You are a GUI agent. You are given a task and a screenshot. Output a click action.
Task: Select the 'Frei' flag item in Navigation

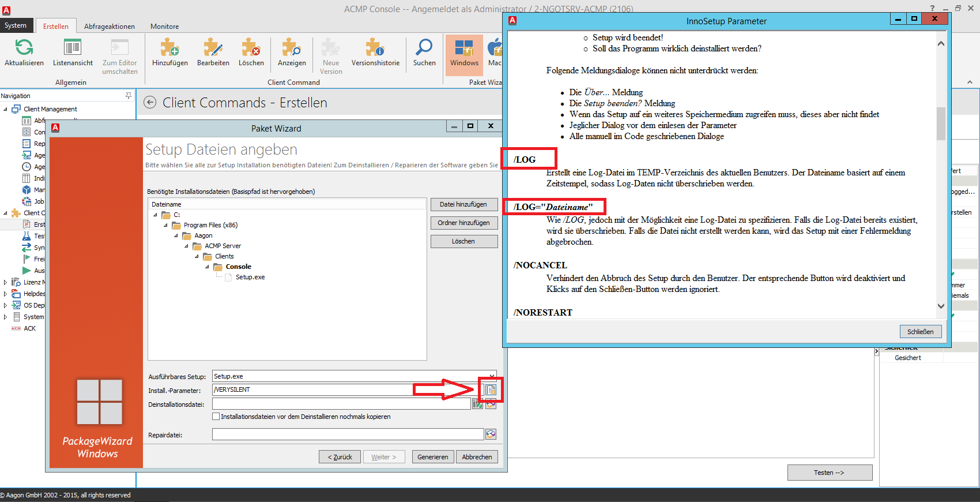click(33, 259)
